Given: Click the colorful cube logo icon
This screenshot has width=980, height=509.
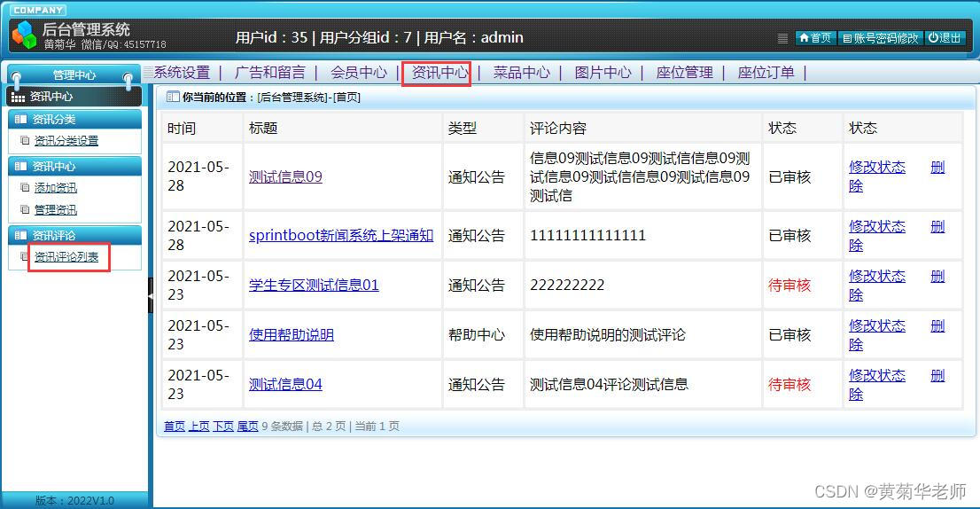Looking at the screenshot, I should (25, 35).
